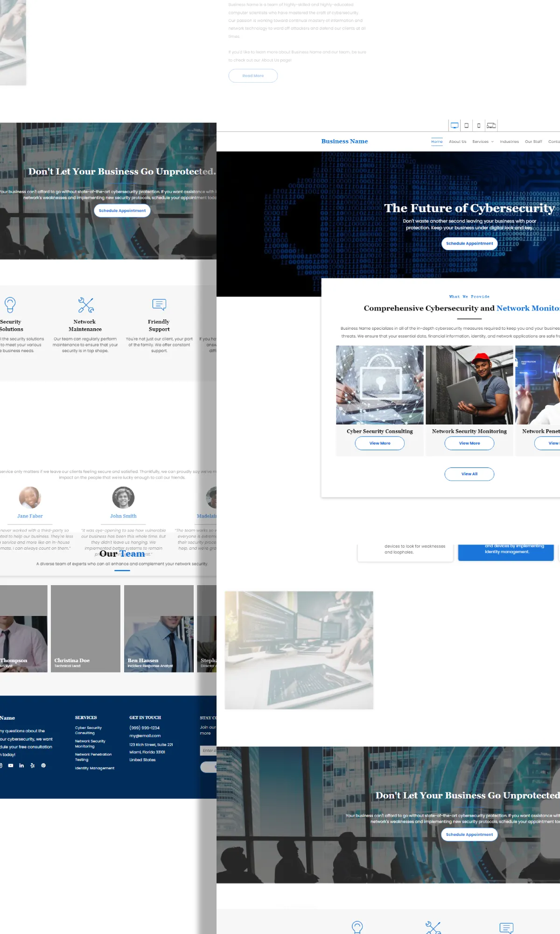Click the bottom chat bubble icon on right page
This screenshot has height=934, width=560.
pos(506,928)
